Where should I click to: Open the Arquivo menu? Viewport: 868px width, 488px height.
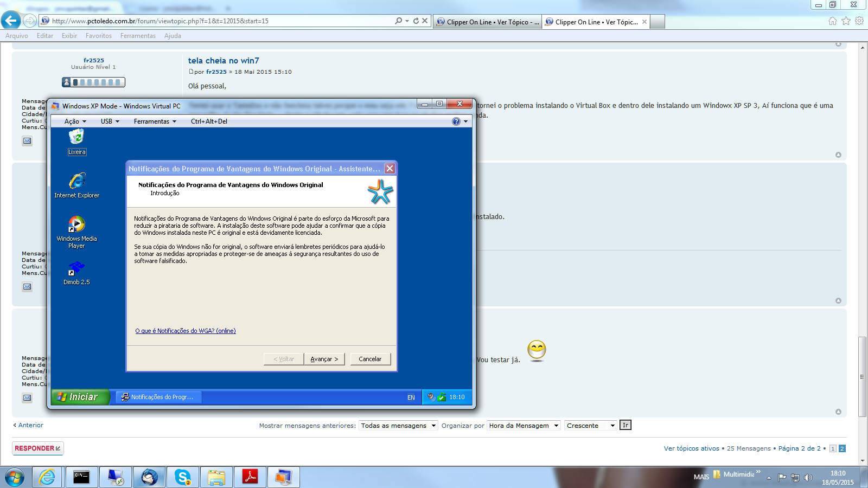(17, 36)
